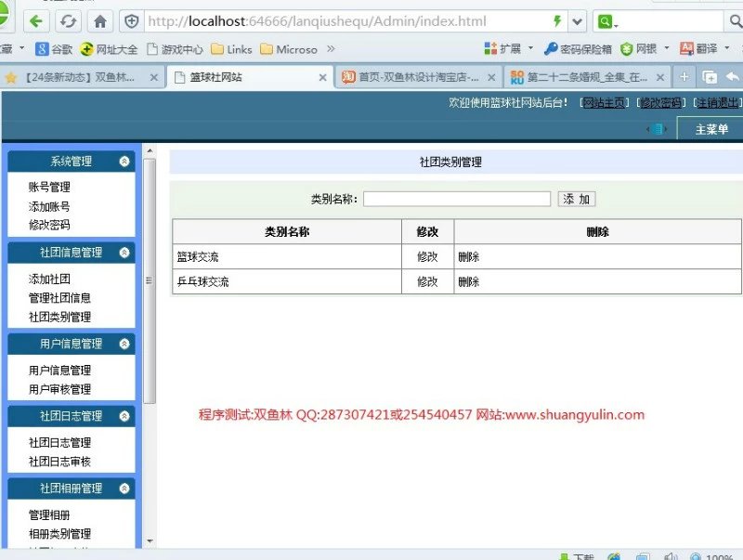This screenshot has width=743, height=560.
Task: Open the Microso bookmark folder
Action: [289, 49]
